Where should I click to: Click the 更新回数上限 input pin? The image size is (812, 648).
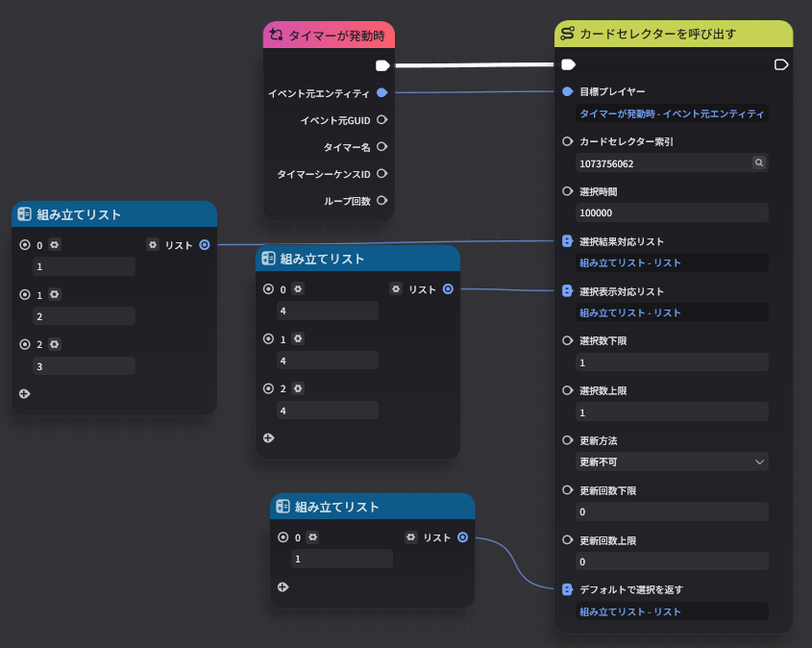(x=568, y=539)
